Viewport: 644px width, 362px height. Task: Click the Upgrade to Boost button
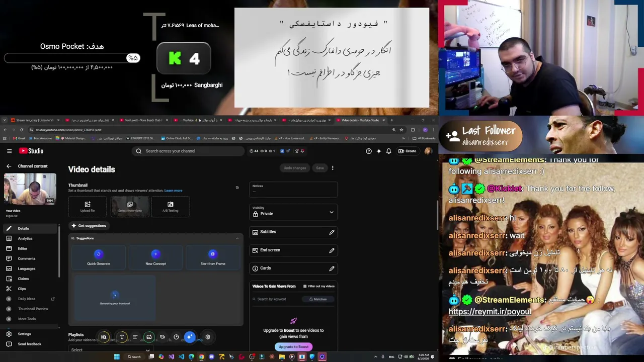(293, 346)
